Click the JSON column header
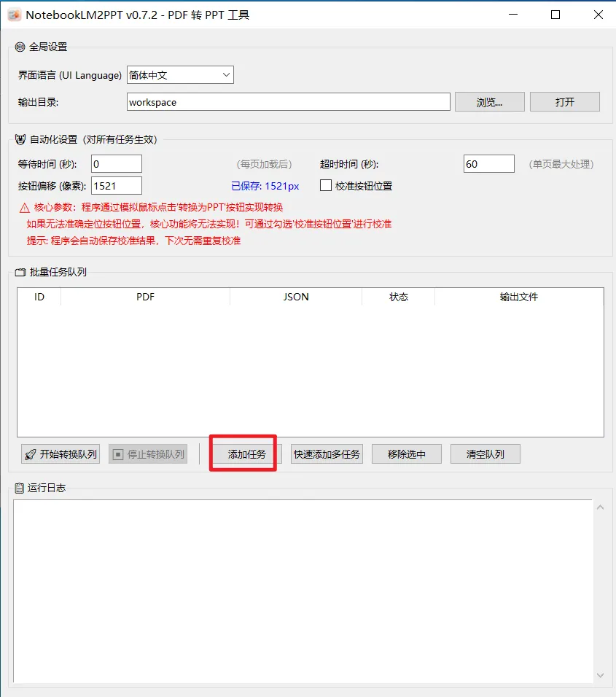The width and height of the screenshot is (616, 697). point(296,297)
